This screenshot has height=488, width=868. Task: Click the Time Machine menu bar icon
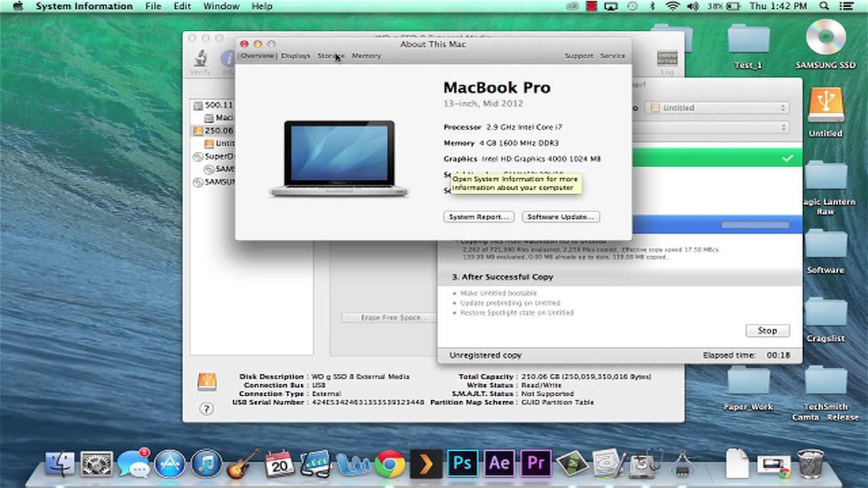point(632,6)
